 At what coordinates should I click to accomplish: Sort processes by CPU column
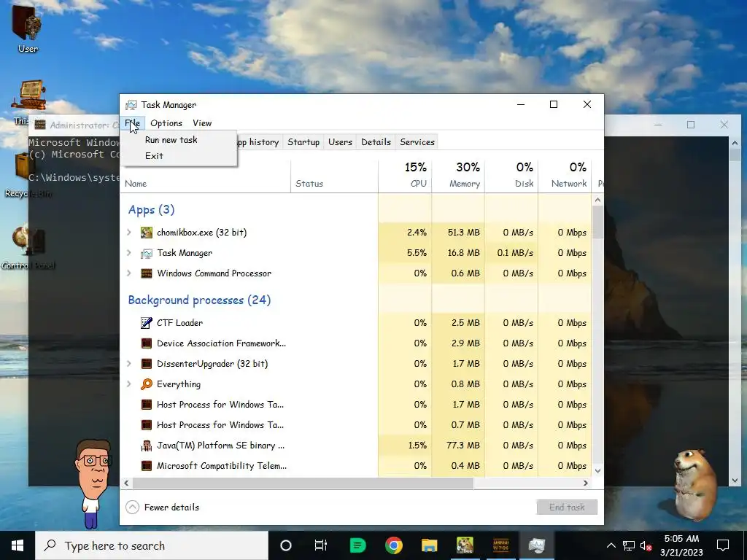click(405, 176)
